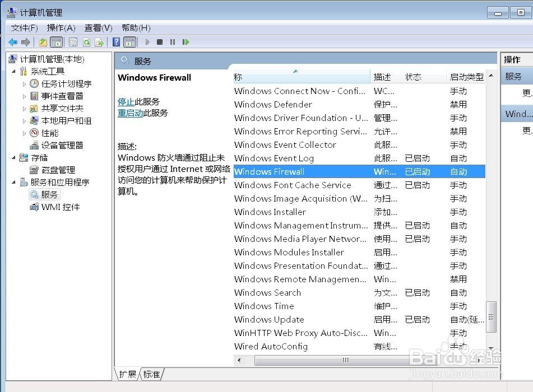Sort by the name (称) column header

302,77
